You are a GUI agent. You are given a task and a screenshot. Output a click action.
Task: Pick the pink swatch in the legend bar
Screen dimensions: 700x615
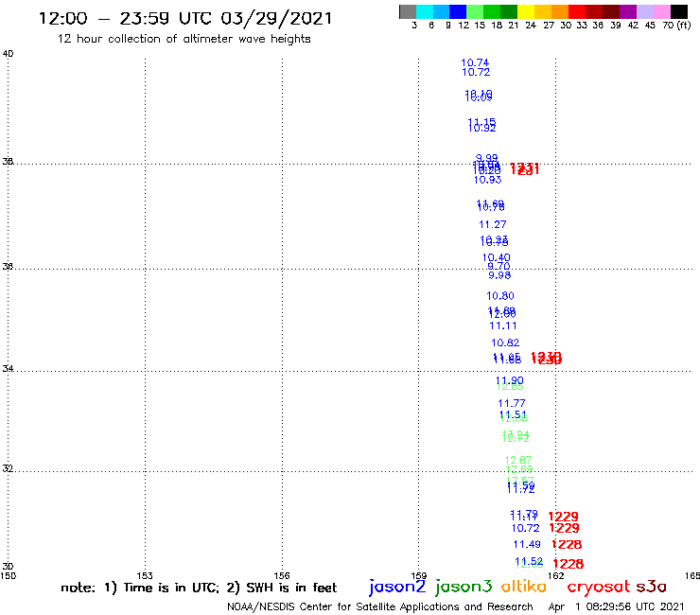click(x=661, y=11)
